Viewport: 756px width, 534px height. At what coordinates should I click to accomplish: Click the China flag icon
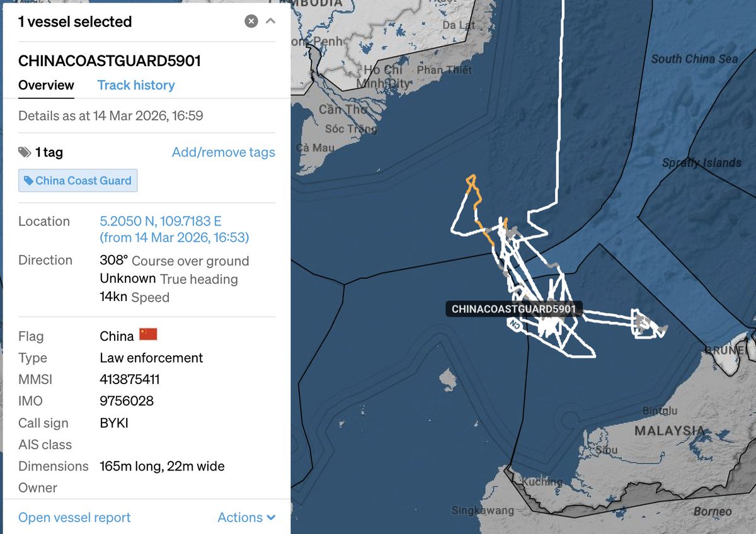pyautogui.click(x=148, y=334)
